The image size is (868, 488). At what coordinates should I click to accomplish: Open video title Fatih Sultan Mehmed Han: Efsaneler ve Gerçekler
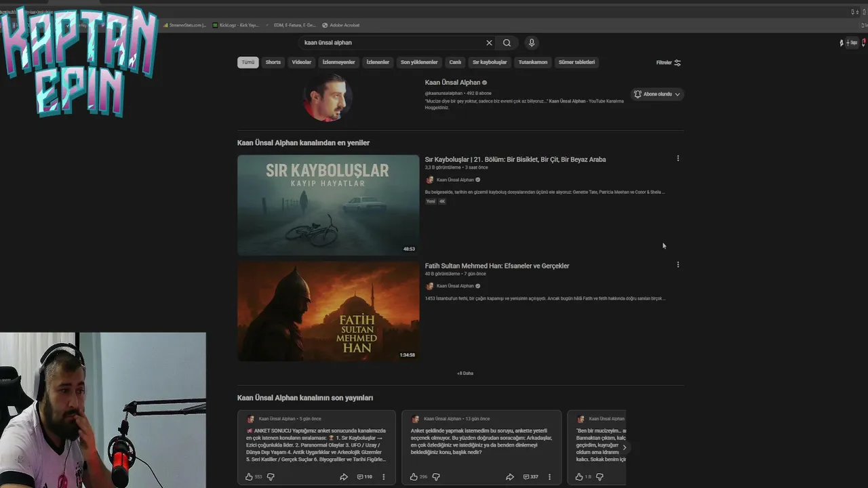point(497,266)
